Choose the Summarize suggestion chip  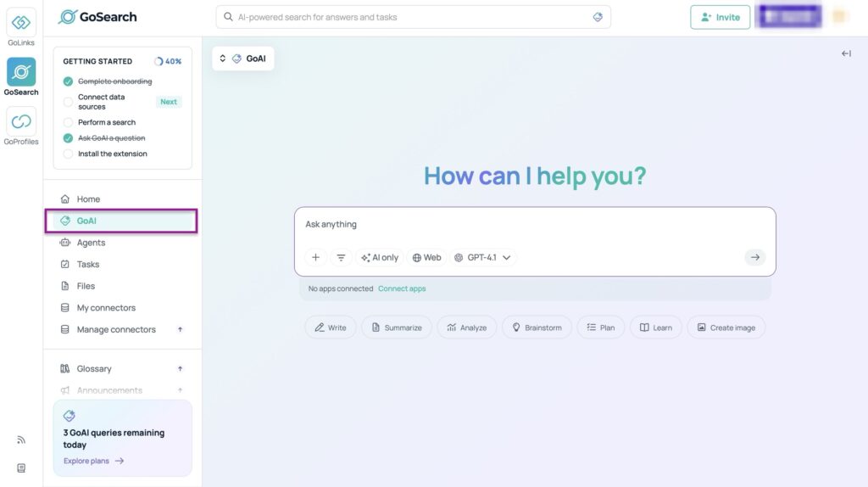397,327
